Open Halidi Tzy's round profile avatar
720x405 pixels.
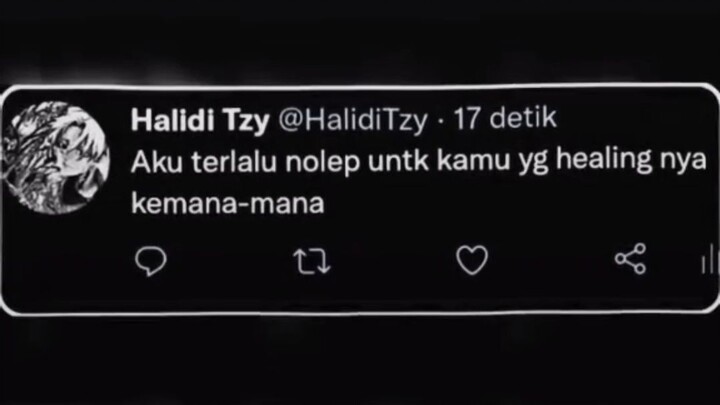pos(55,158)
